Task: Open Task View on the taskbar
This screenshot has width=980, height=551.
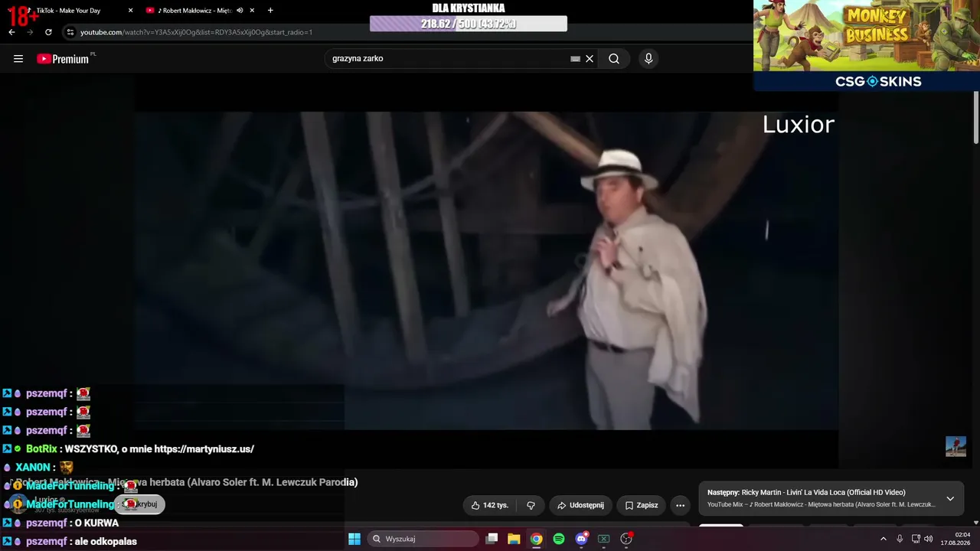Action: tap(492, 539)
